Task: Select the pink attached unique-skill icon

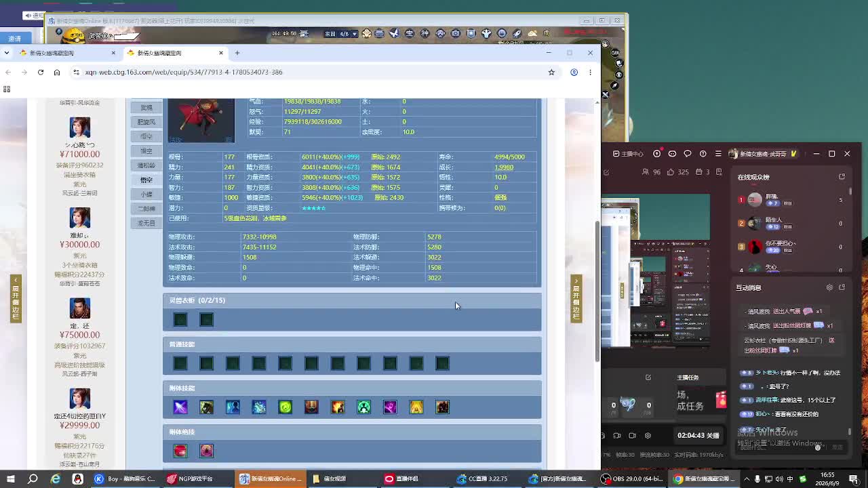Action: [x=207, y=451]
